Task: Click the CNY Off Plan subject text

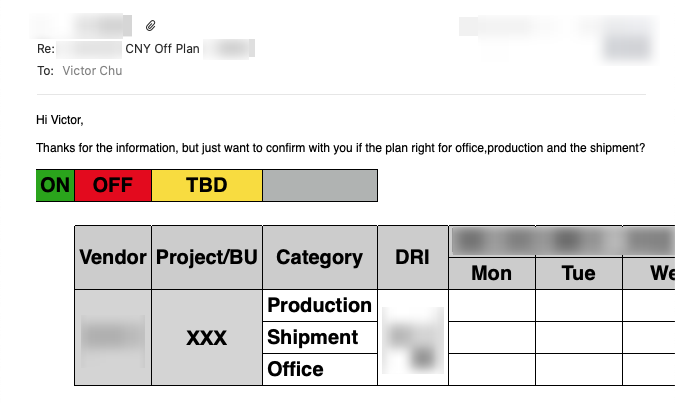Action: (162, 49)
